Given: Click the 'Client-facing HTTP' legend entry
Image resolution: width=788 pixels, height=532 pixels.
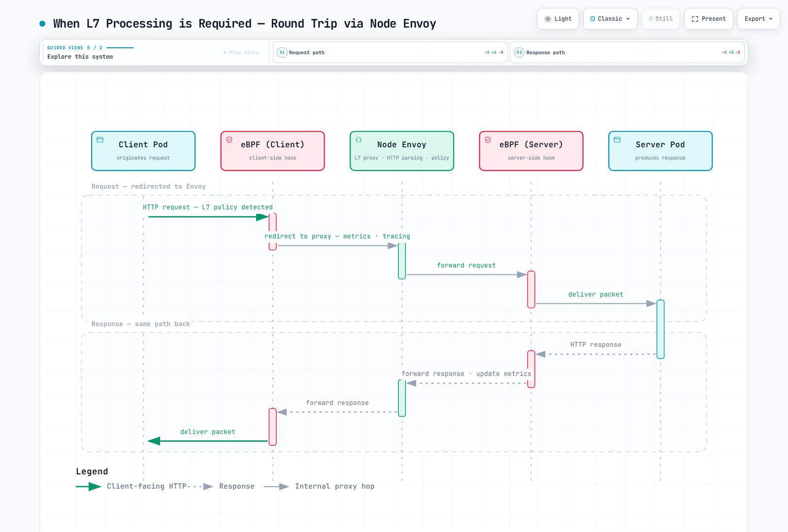Looking at the screenshot, I should tap(131, 487).
